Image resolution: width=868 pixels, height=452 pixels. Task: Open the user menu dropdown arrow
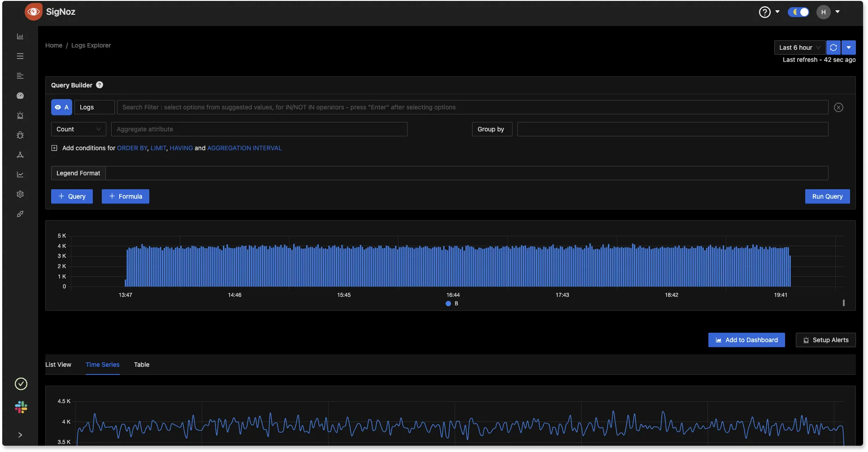coord(838,12)
